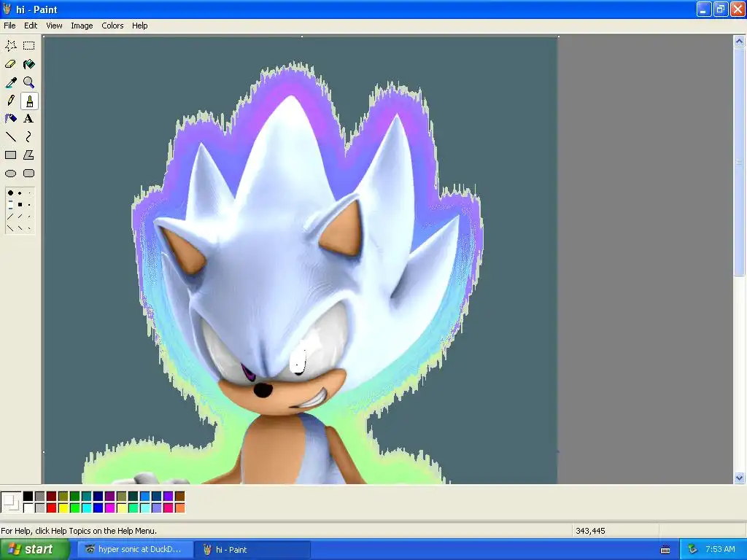
Task: Open the Image menu
Action: coord(82,26)
